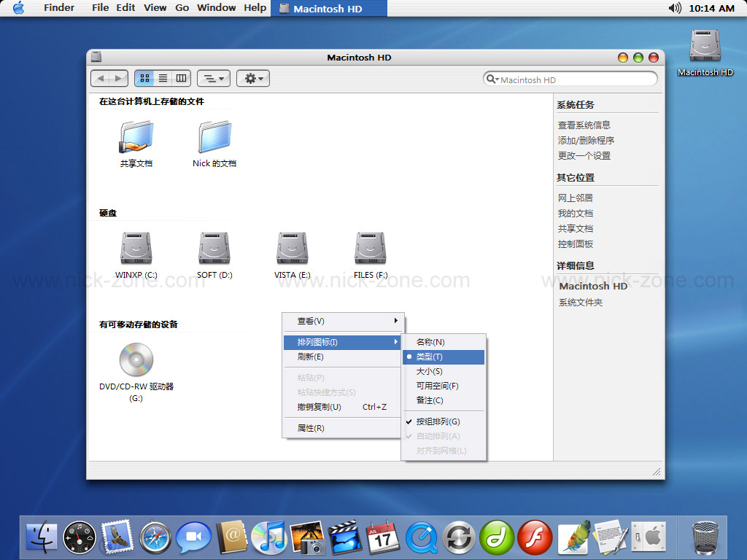This screenshot has height=560, width=747.
Task: Open Macintosh HD desktop icon
Action: click(705, 46)
